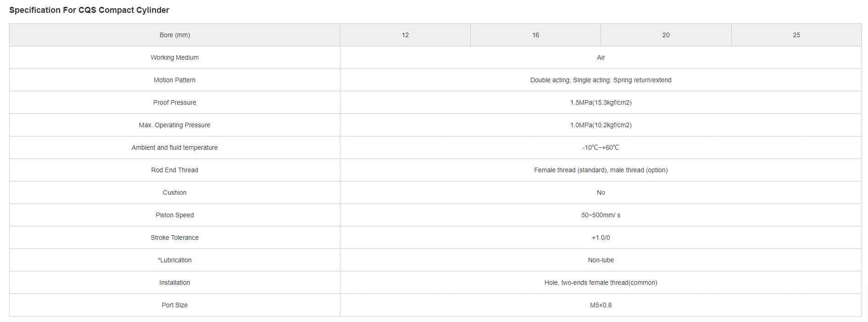
Task: Click the 50~500mm/ s piston speed value
Action: 601,215
